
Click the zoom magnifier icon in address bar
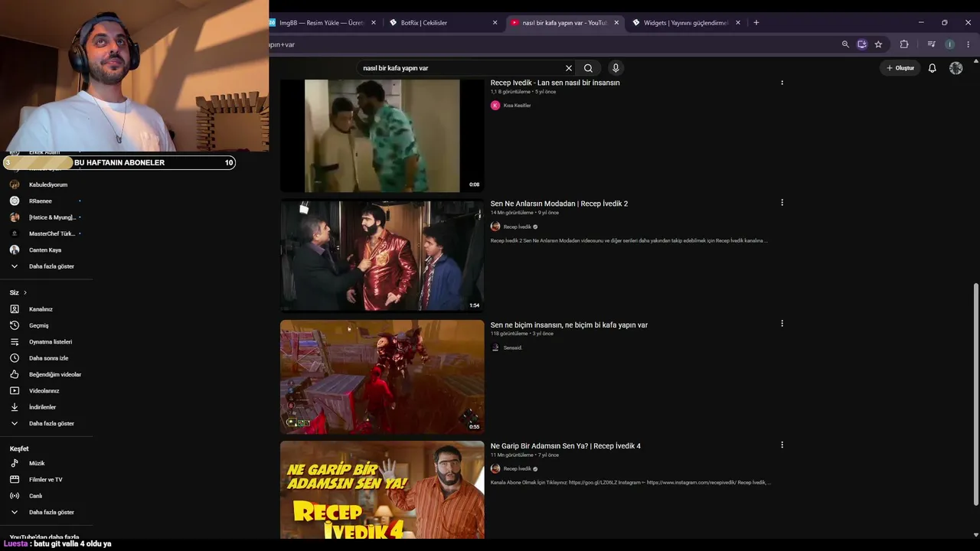[845, 44]
